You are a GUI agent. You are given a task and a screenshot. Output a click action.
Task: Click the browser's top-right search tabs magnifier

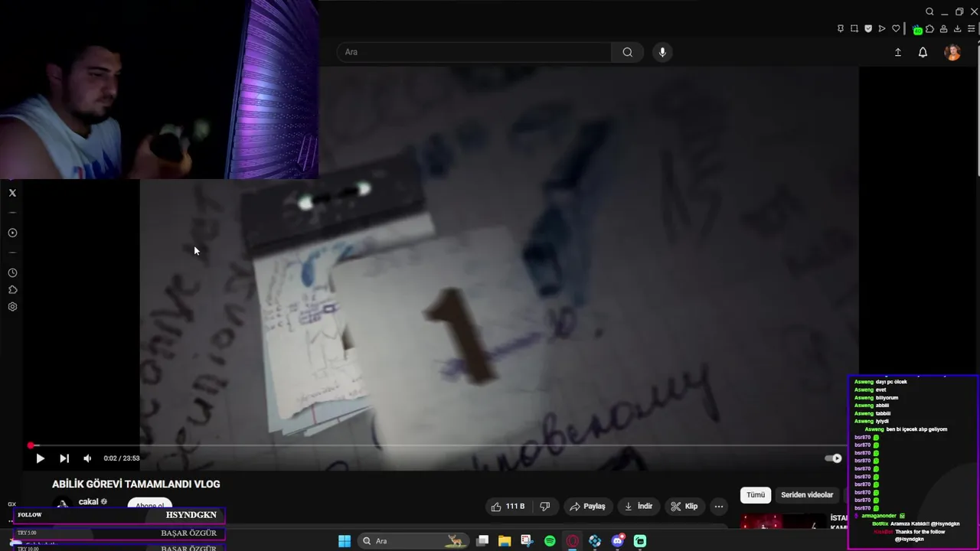point(929,11)
